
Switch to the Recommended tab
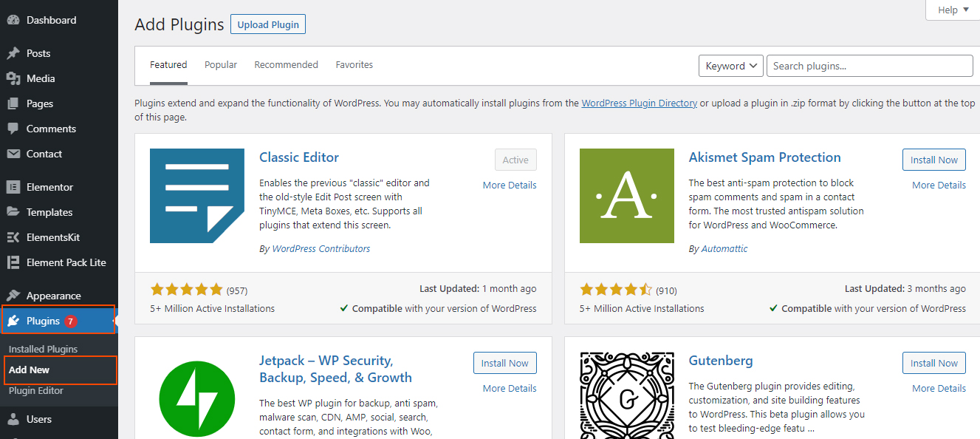(287, 65)
